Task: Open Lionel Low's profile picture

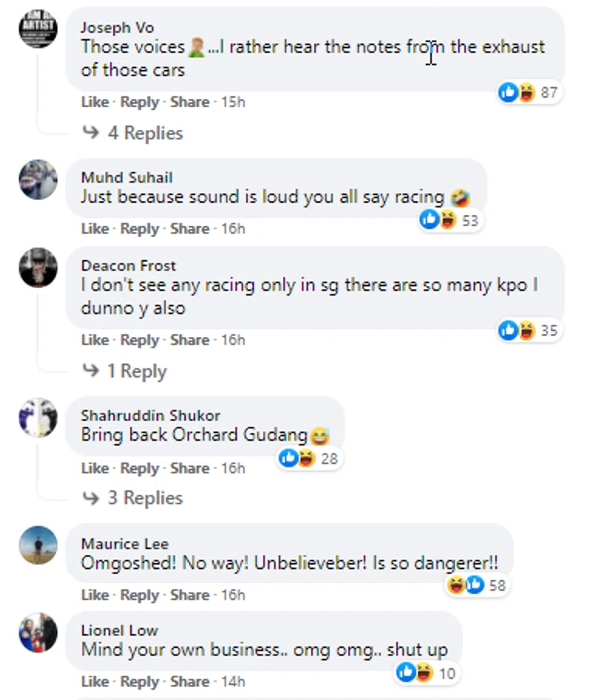Action: pyautogui.click(x=38, y=633)
